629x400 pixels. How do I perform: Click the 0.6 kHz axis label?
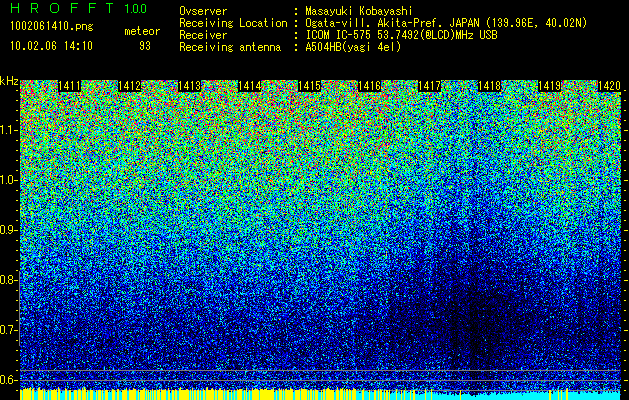[8, 380]
